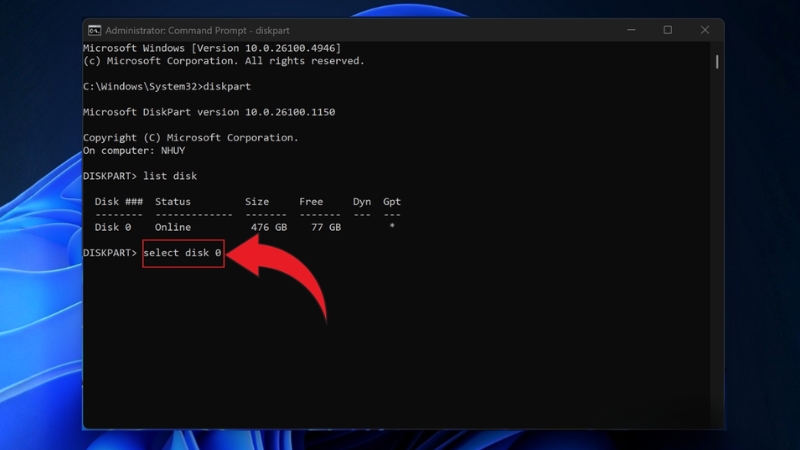Image resolution: width=800 pixels, height=450 pixels.
Task: Click the 'Dyn' column header
Action: pos(361,202)
